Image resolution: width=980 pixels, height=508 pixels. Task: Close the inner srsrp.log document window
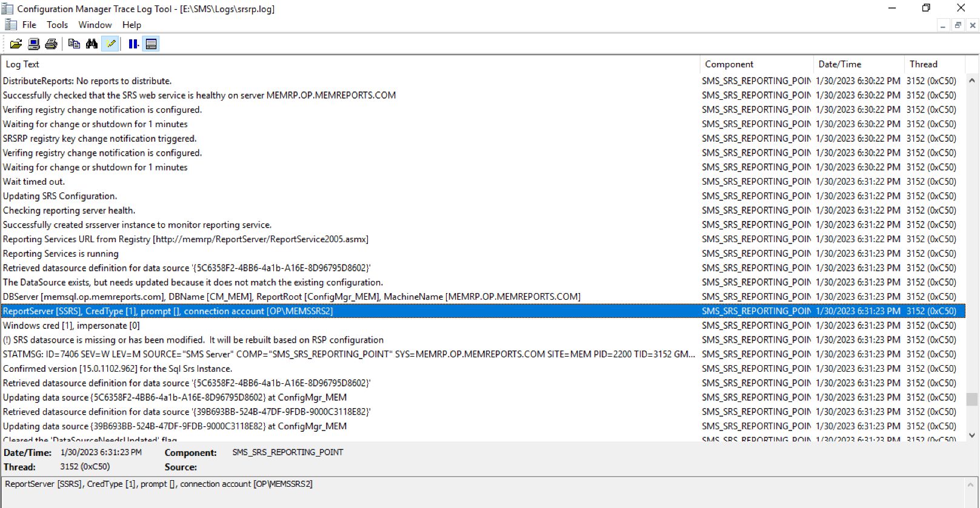pyautogui.click(x=972, y=25)
